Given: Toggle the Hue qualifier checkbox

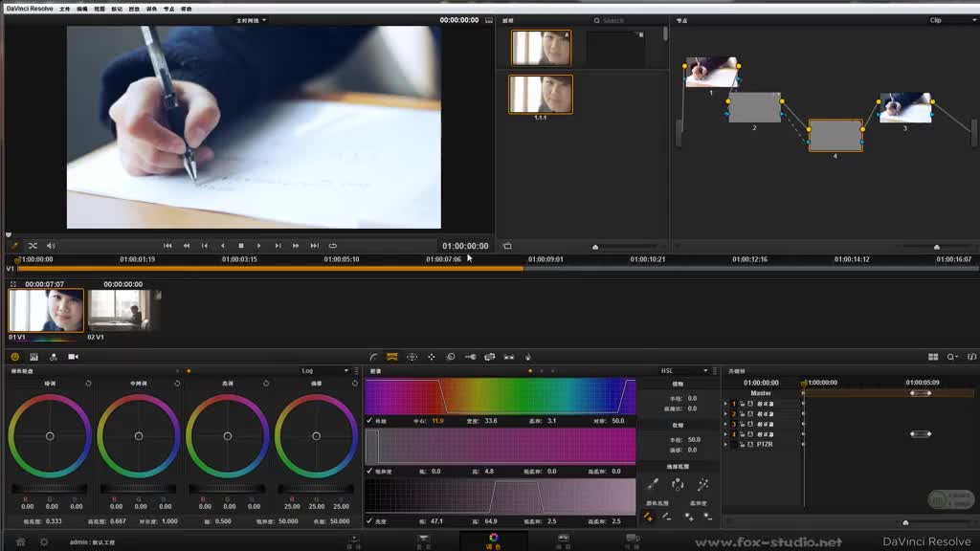Looking at the screenshot, I should (370, 420).
